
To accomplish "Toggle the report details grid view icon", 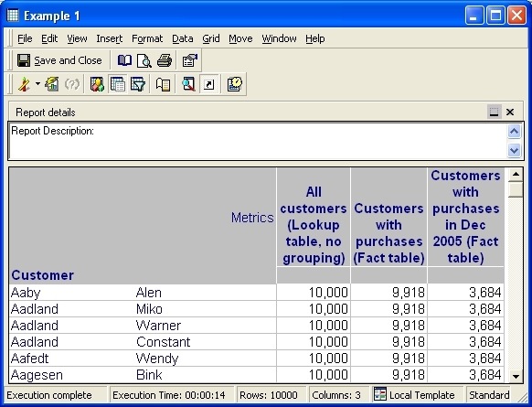I will coord(118,84).
